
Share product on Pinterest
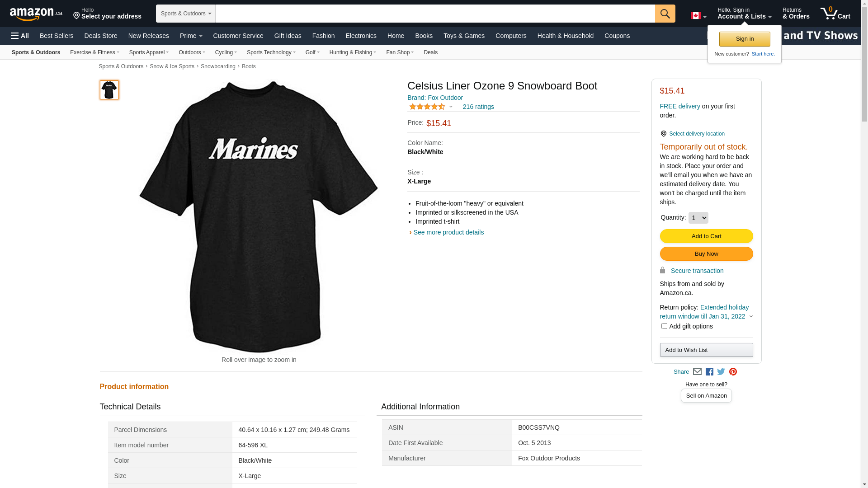click(x=733, y=372)
